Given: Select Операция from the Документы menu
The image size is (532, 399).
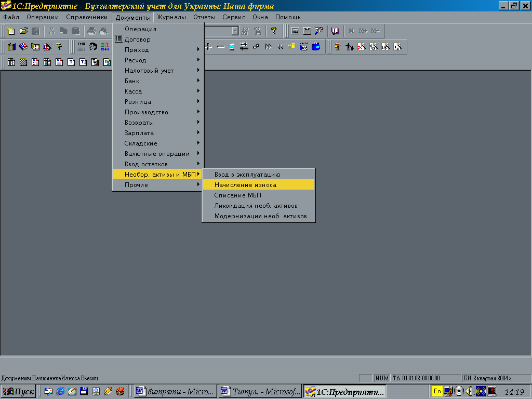Looking at the screenshot, I should 158,29.
